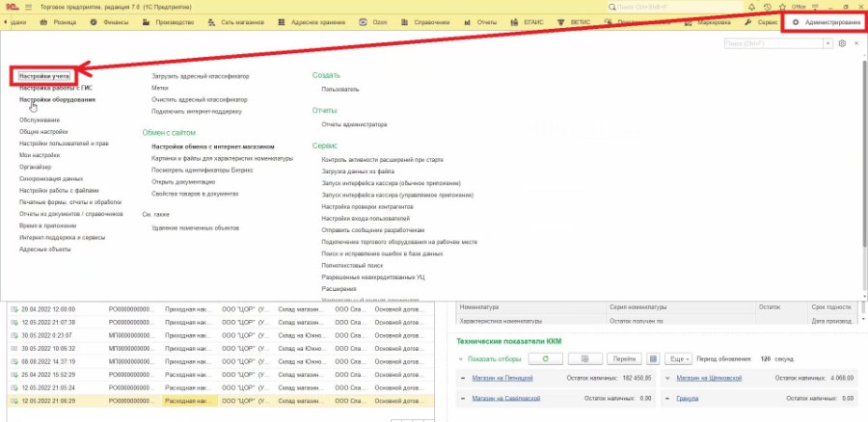Open the ЕГАИС section
The width and height of the screenshot is (868, 422).
[527, 23]
